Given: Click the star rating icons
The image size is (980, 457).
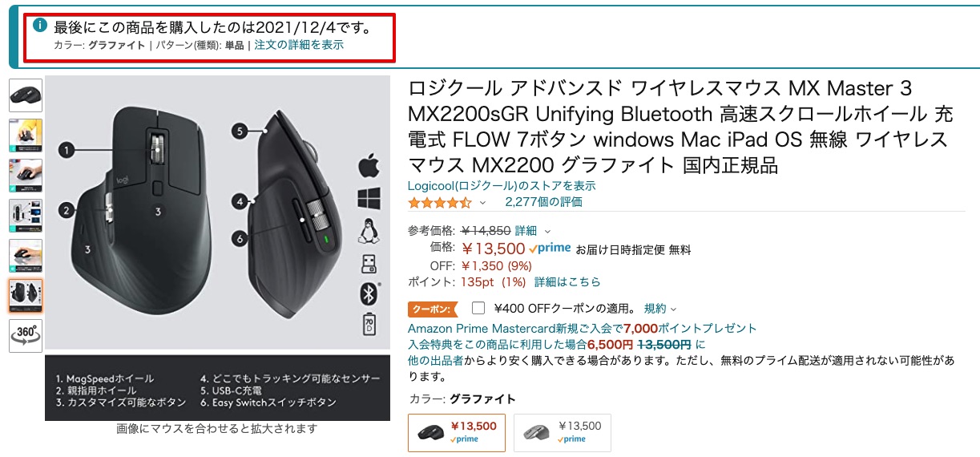Looking at the screenshot, I should coord(440,202).
